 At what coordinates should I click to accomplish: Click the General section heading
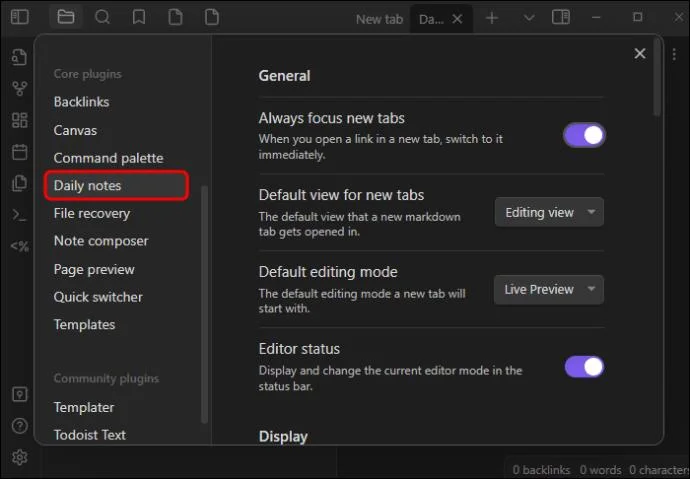[284, 76]
